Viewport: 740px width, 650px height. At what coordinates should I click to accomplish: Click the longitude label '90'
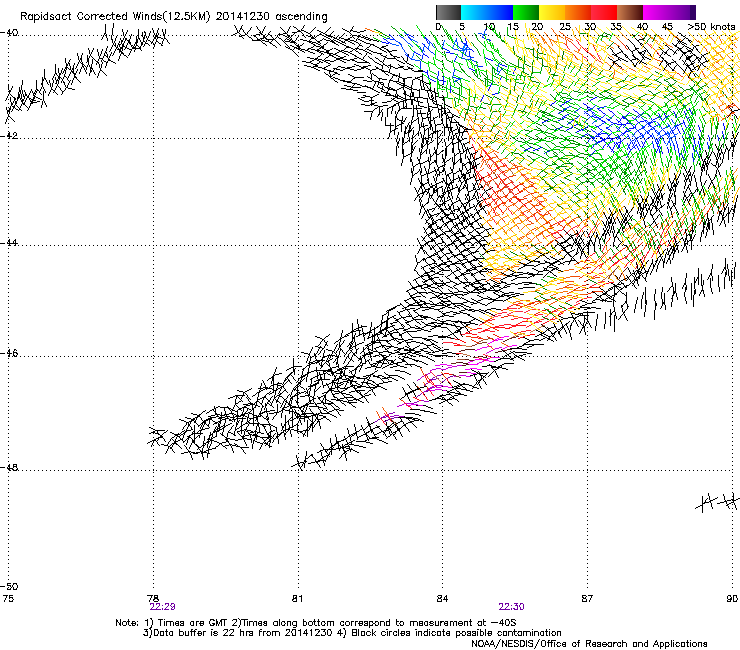pyautogui.click(x=732, y=599)
